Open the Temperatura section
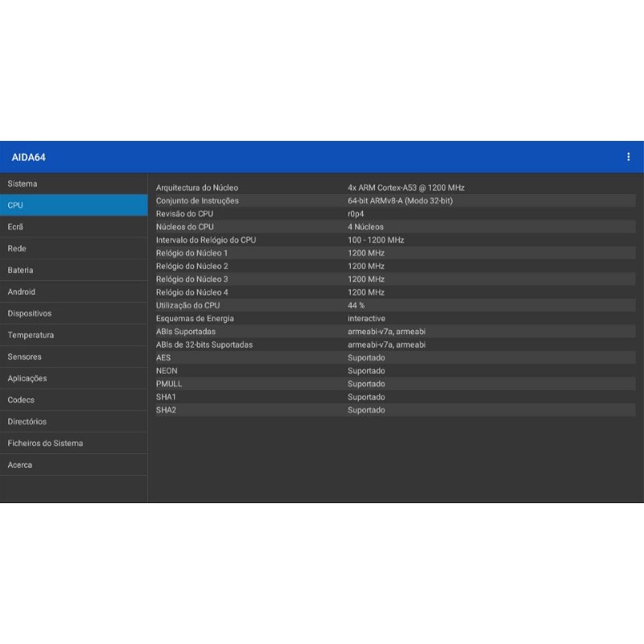The image size is (644, 644). pyautogui.click(x=73, y=335)
